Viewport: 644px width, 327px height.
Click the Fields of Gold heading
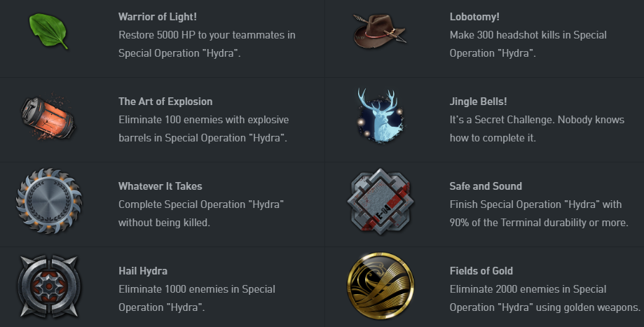pos(481,271)
